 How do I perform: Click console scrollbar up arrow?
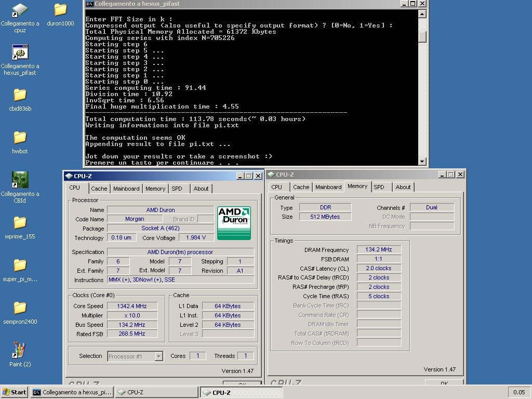422,14
